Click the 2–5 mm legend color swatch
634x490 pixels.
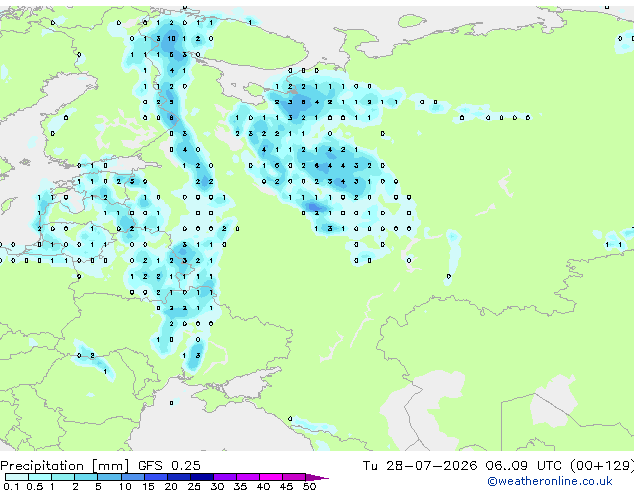point(86,477)
